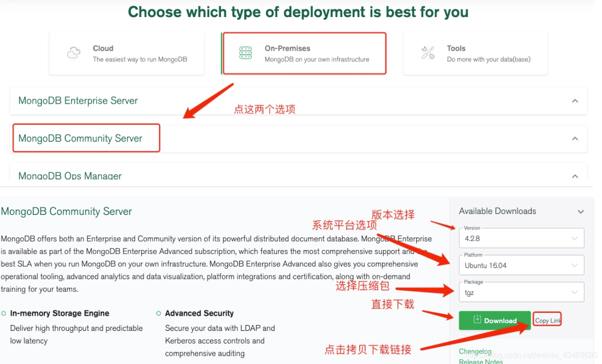Click the Advanced Security heading
Screen dimensions: 602x364
(x=199, y=313)
